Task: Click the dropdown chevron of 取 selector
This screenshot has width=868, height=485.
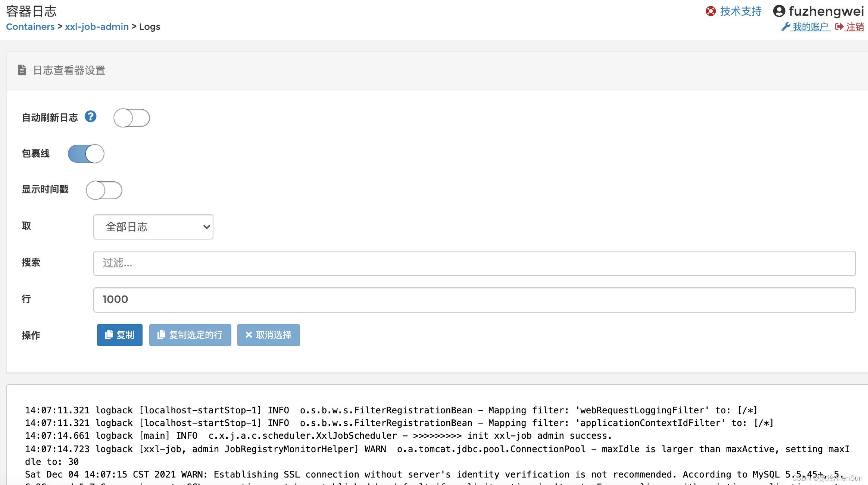Action: point(206,227)
